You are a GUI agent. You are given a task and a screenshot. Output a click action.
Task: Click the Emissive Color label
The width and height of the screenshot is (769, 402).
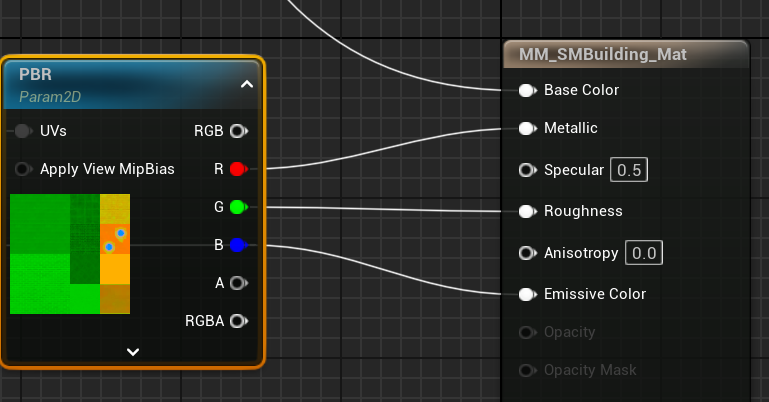tap(595, 294)
